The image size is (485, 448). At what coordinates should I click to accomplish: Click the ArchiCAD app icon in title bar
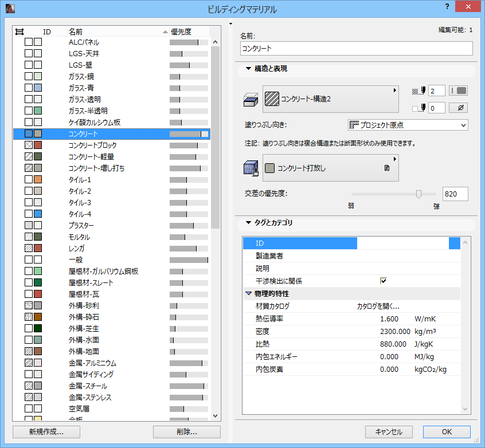[10, 8]
